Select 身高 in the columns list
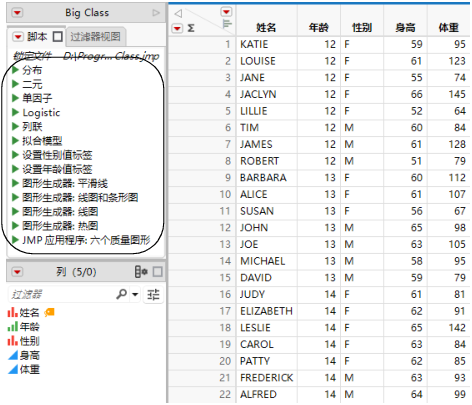Image resolution: width=472 pixels, height=405 pixels. (29, 355)
